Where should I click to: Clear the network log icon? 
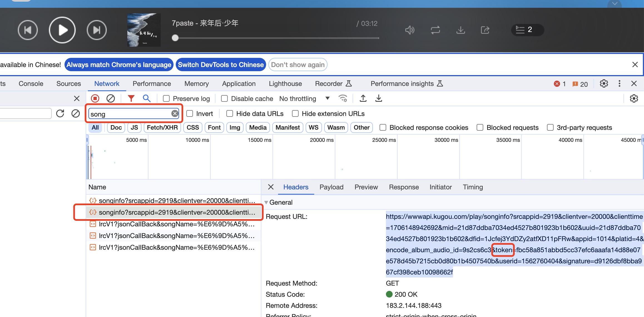tap(111, 98)
